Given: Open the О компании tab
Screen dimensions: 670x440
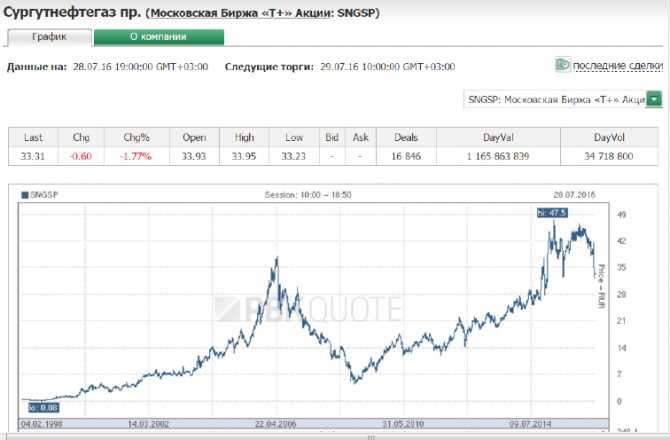Looking at the screenshot, I should pos(159,37).
